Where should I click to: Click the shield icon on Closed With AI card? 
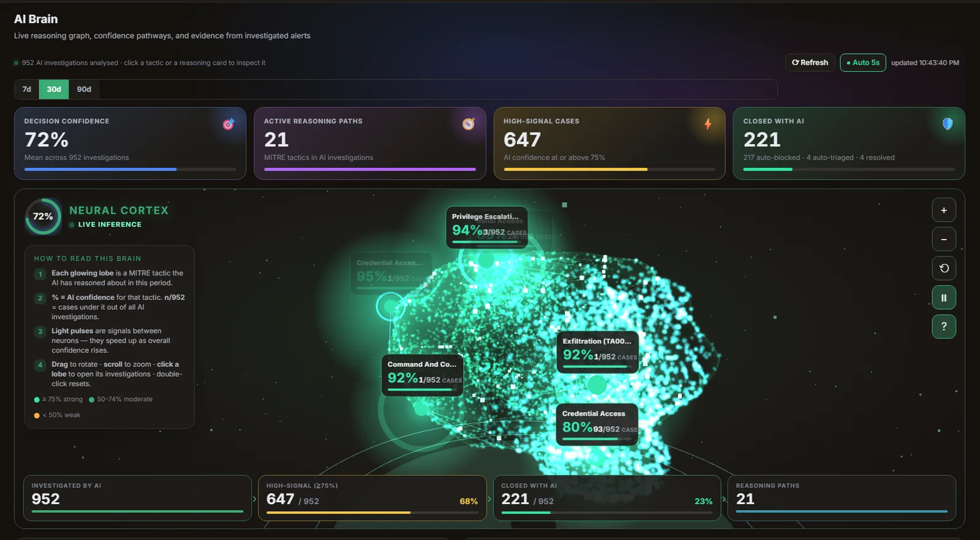point(948,124)
